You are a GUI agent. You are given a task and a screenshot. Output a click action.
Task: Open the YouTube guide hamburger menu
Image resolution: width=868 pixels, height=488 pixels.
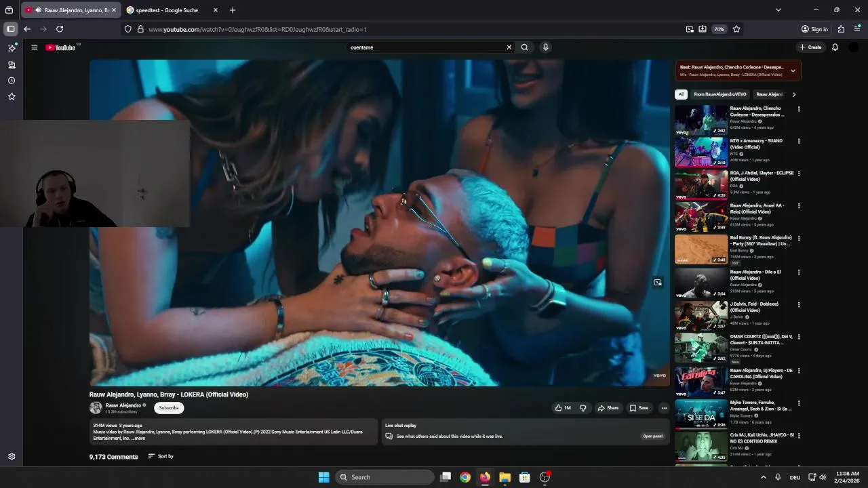34,47
